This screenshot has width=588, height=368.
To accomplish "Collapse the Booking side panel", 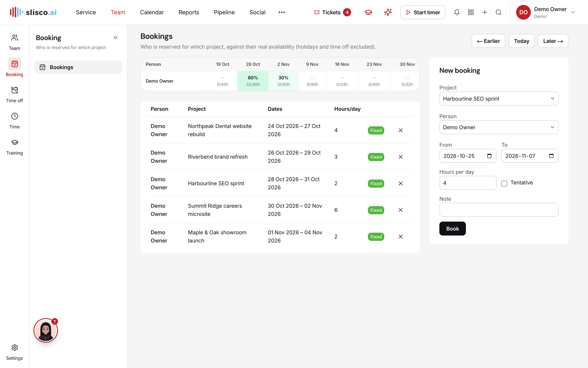I will pos(115,38).
